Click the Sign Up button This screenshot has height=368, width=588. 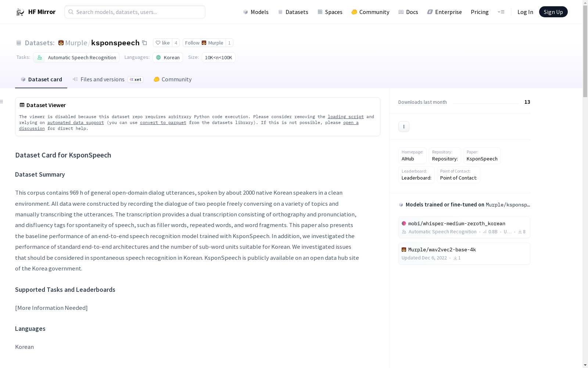553,12
